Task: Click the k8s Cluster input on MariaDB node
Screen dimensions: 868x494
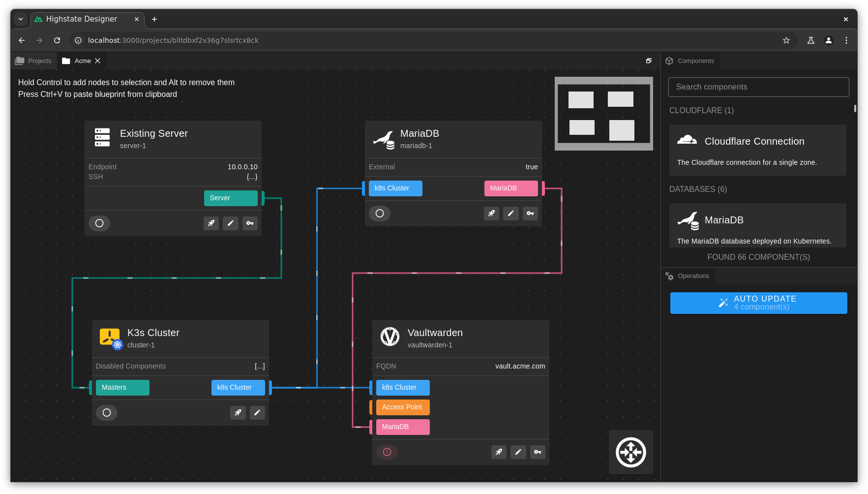Action: (x=395, y=188)
